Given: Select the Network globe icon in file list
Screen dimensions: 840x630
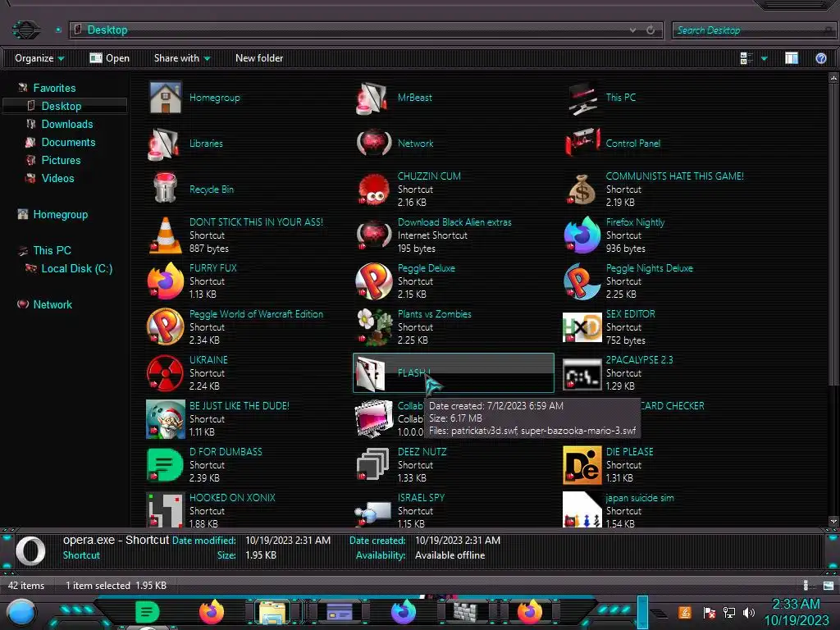Looking at the screenshot, I should click(374, 143).
